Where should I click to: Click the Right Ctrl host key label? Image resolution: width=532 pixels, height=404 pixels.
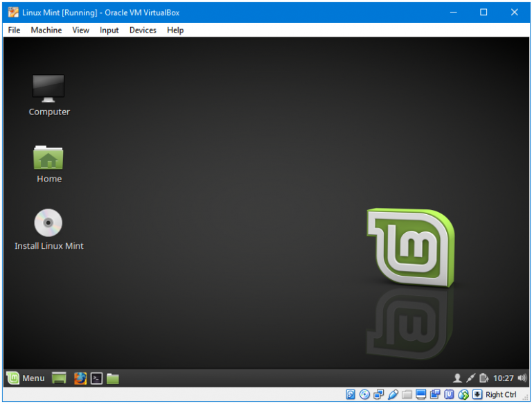(x=501, y=394)
